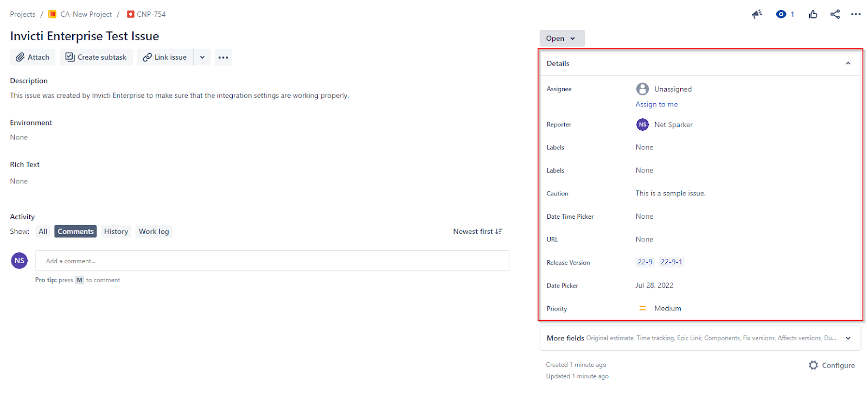The width and height of the screenshot is (868, 393).
Task: Click Assign to me link
Action: tap(656, 104)
